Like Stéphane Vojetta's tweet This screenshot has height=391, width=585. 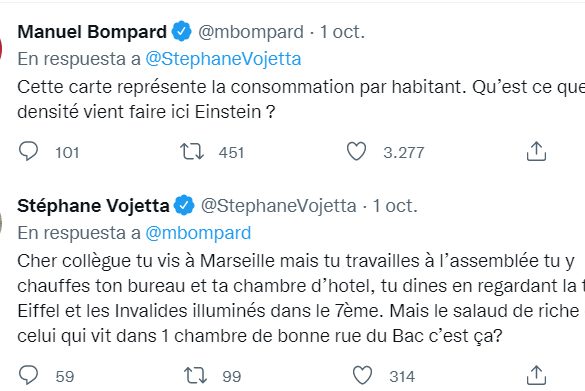(x=362, y=375)
